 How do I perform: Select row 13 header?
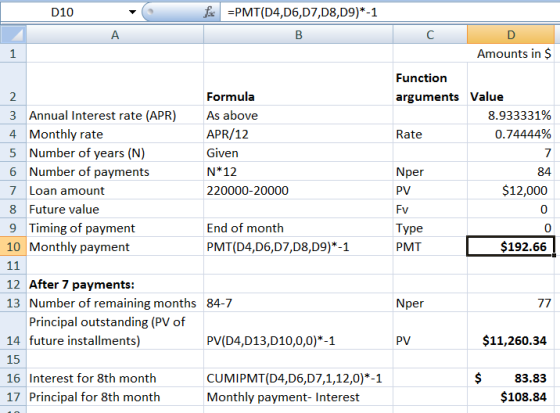click(x=13, y=303)
